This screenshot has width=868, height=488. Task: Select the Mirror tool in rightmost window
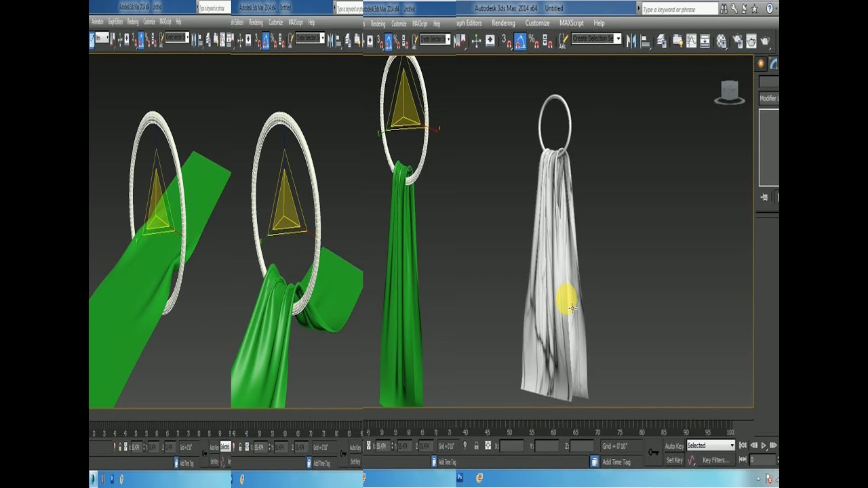pos(631,41)
